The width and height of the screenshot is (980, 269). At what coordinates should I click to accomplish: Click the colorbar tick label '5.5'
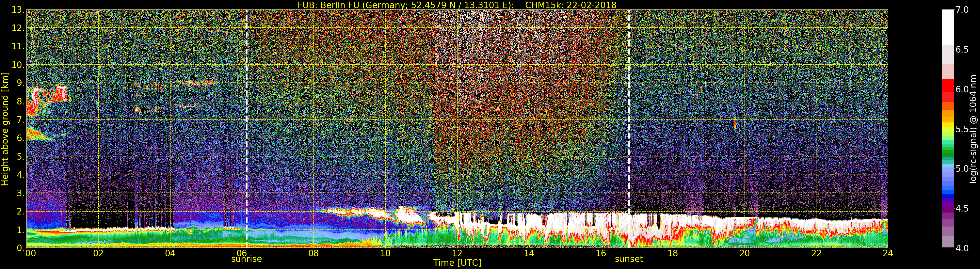coord(962,129)
